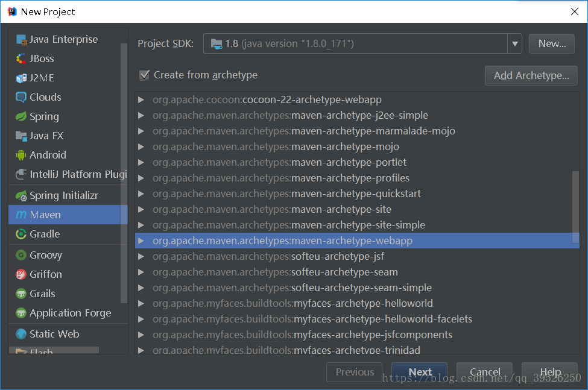Expand maven-archetype-j2ee-simple node
This screenshot has height=390, width=588.
tap(141, 115)
